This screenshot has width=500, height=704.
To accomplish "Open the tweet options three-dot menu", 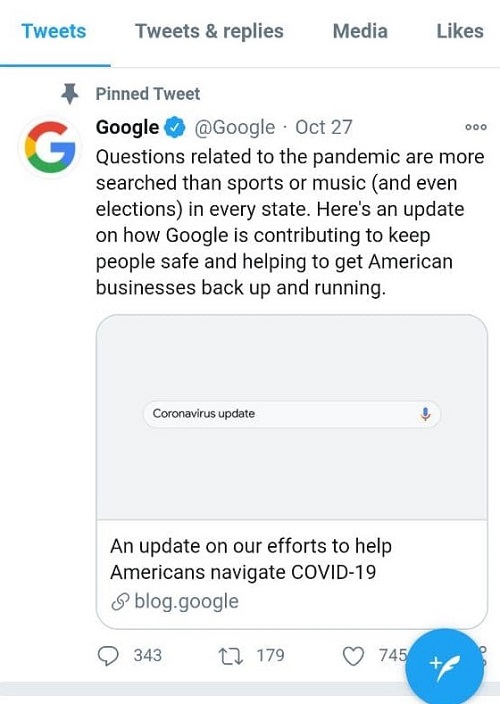I will coord(476,127).
